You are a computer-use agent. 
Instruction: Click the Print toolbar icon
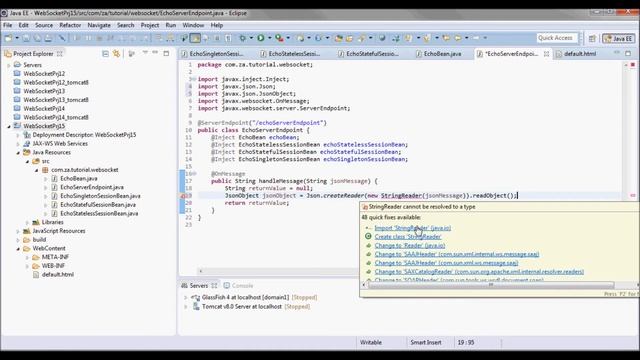click(48, 38)
